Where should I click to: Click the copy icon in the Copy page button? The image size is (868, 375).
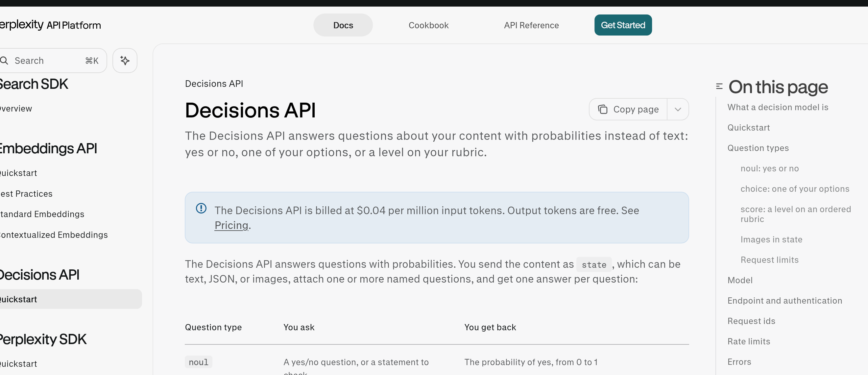pyautogui.click(x=602, y=109)
